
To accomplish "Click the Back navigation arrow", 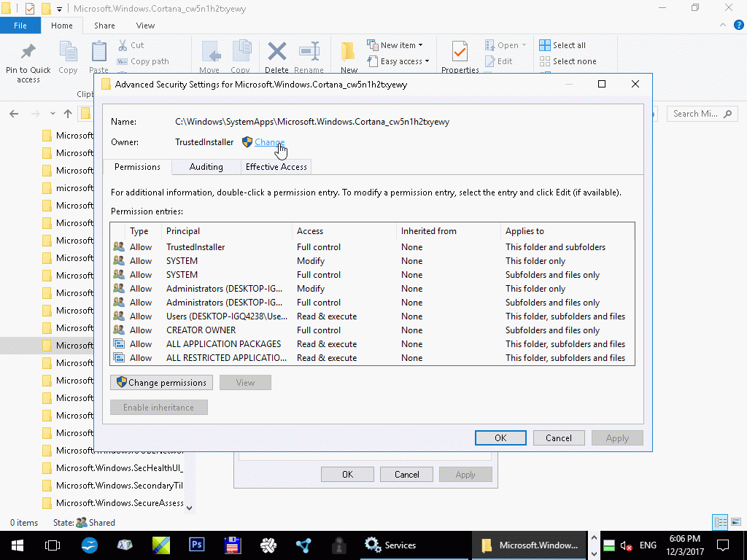I will click(x=15, y=114).
